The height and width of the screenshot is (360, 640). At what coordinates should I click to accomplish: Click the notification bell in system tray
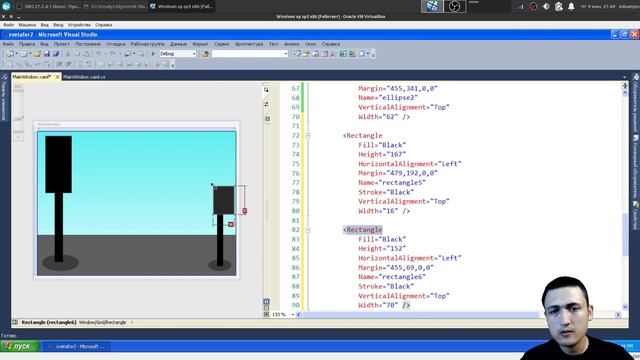571,6
